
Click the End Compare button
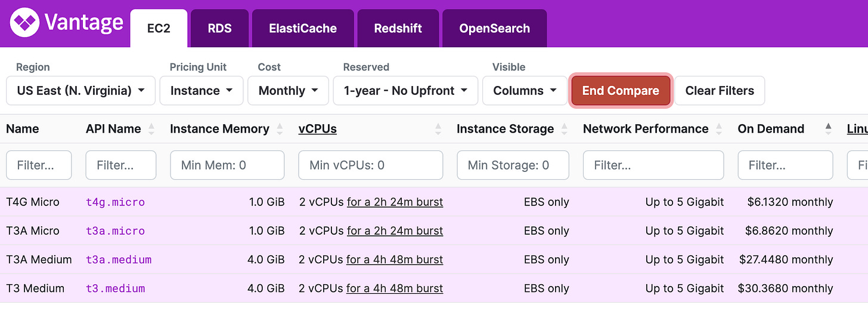pyautogui.click(x=621, y=91)
